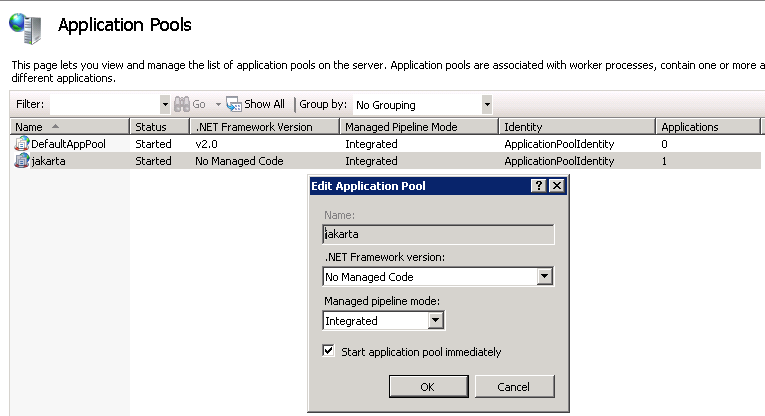
Task: Click the jakarta app pool icon
Action: [x=21, y=161]
